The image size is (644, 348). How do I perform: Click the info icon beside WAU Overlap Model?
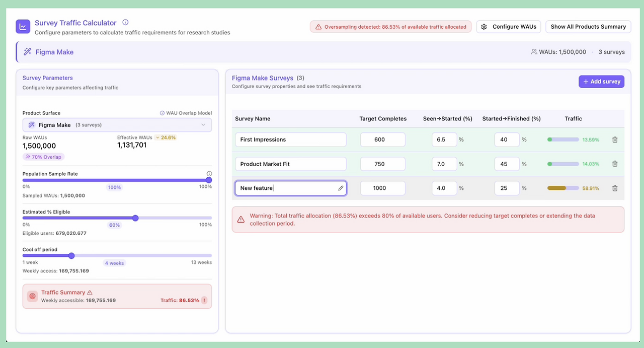(162, 113)
